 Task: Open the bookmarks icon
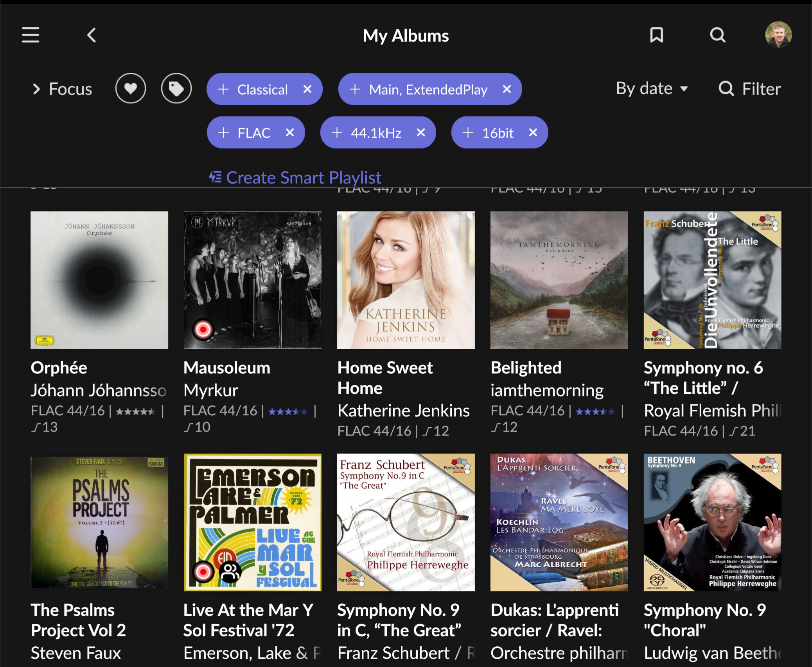point(656,35)
